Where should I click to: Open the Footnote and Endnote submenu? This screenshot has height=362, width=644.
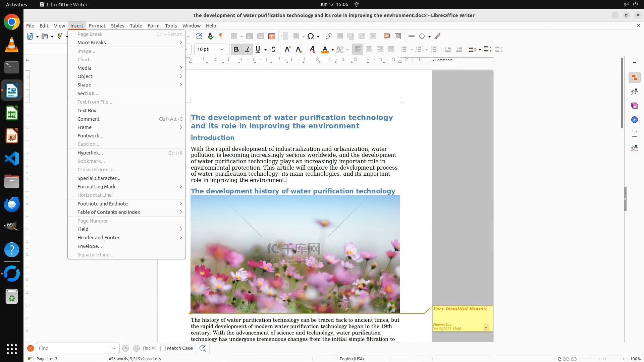pos(103,204)
